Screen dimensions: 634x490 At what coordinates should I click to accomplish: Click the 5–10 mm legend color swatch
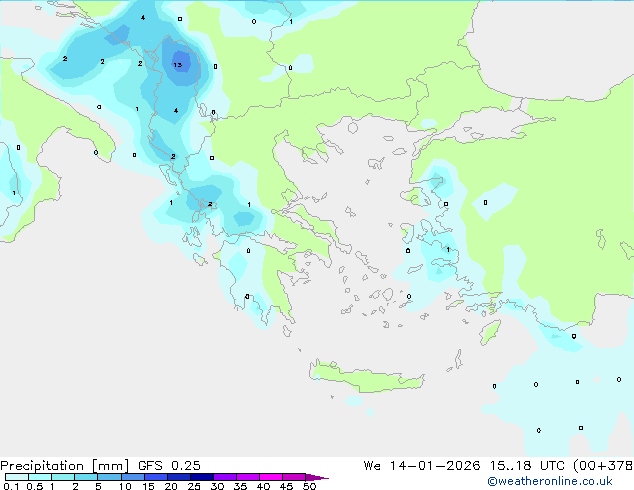point(109,477)
